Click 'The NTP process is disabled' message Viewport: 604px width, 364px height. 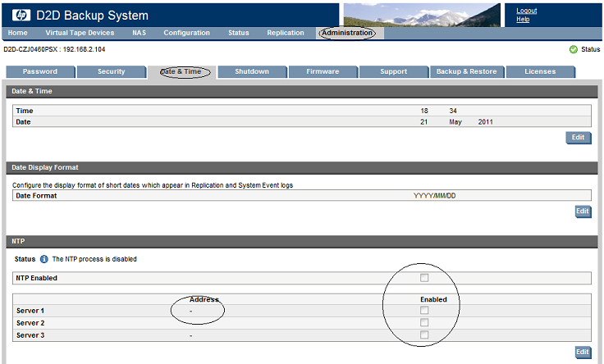click(x=94, y=259)
